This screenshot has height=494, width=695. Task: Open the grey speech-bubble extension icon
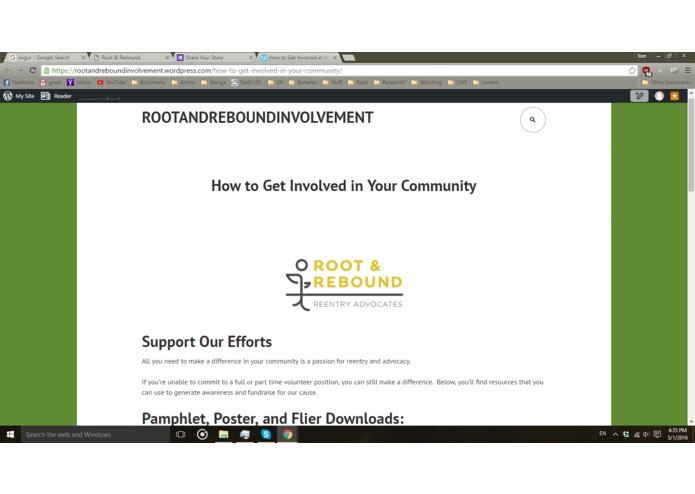pyautogui.click(x=674, y=70)
